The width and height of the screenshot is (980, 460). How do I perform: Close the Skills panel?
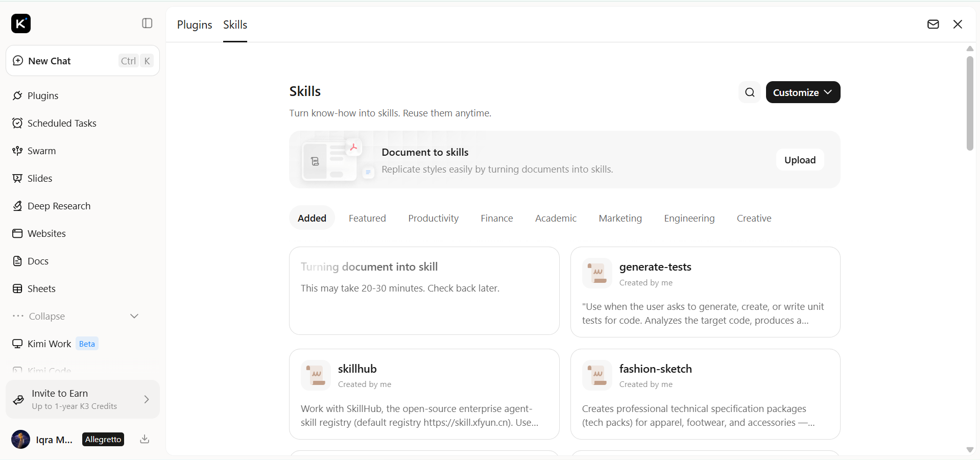point(958,24)
